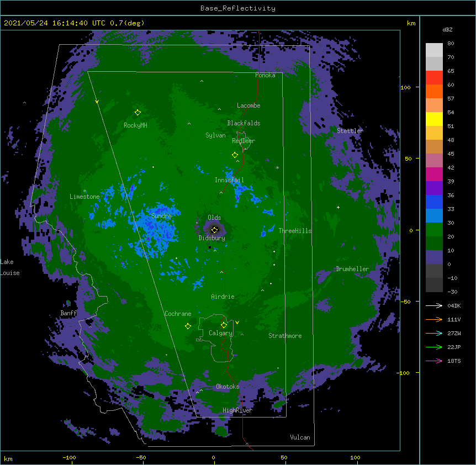Click the yellow V marker northeast of Calgary
Screen dimensions: 476x465
click(x=237, y=323)
